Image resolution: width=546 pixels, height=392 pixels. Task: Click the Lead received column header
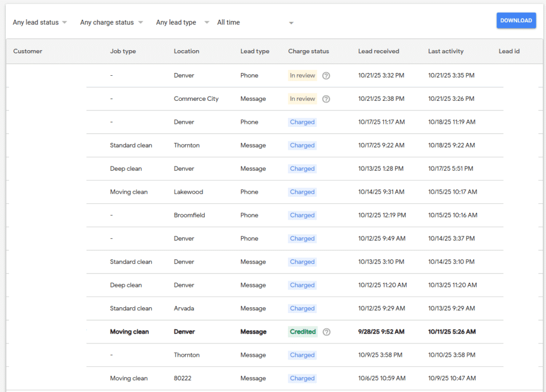[379, 51]
